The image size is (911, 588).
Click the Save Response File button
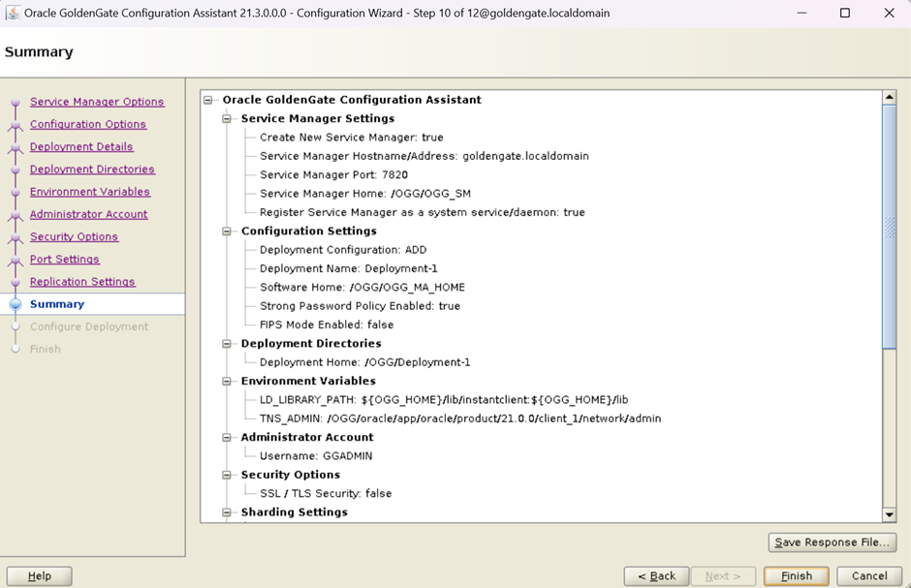832,542
